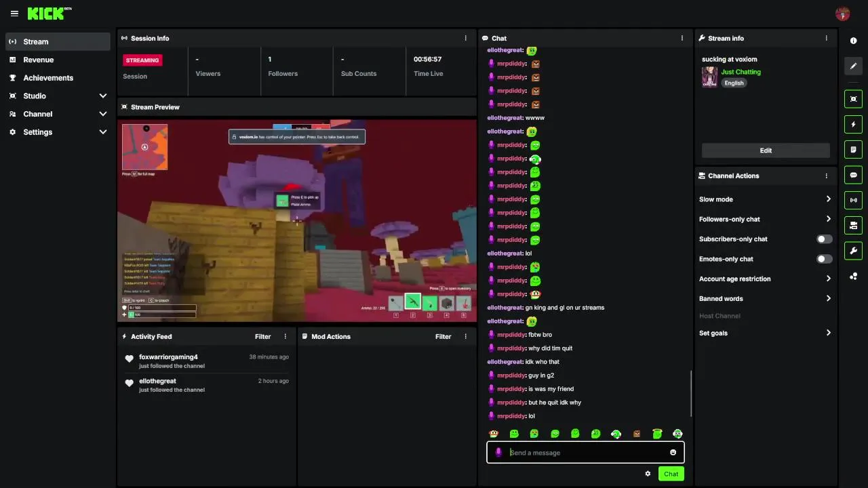The width and height of the screenshot is (868, 488).
Task: Open Set goals arrow
Action: pos(828,333)
